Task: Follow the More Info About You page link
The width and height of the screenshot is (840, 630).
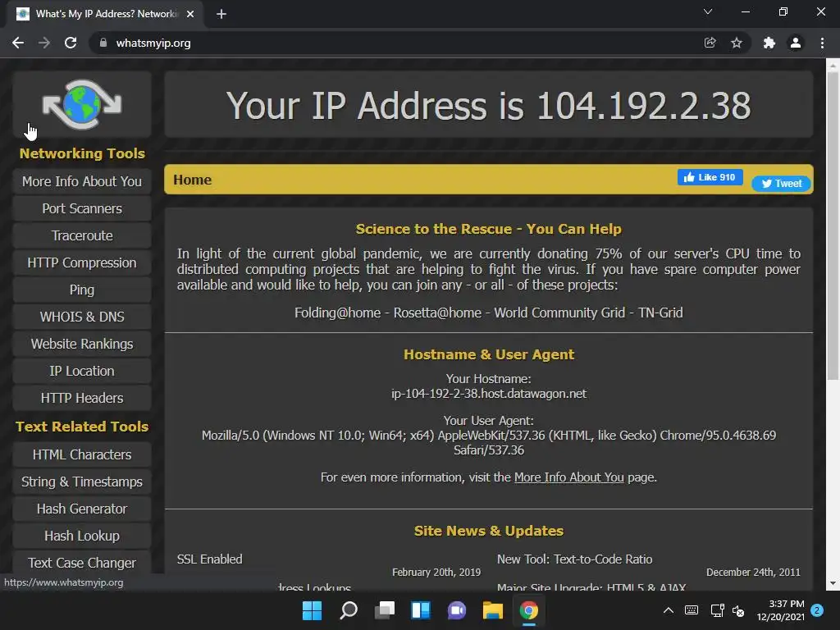Action: tap(569, 477)
